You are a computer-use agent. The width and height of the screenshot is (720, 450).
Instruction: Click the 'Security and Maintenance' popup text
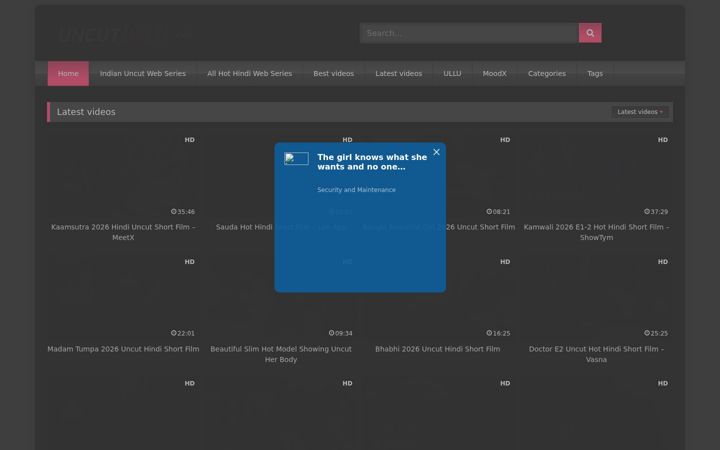point(356,190)
